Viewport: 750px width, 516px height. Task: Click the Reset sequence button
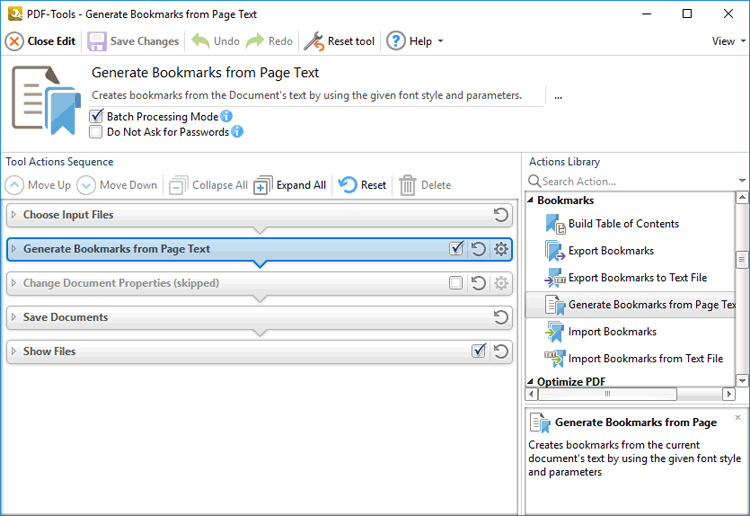(362, 185)
